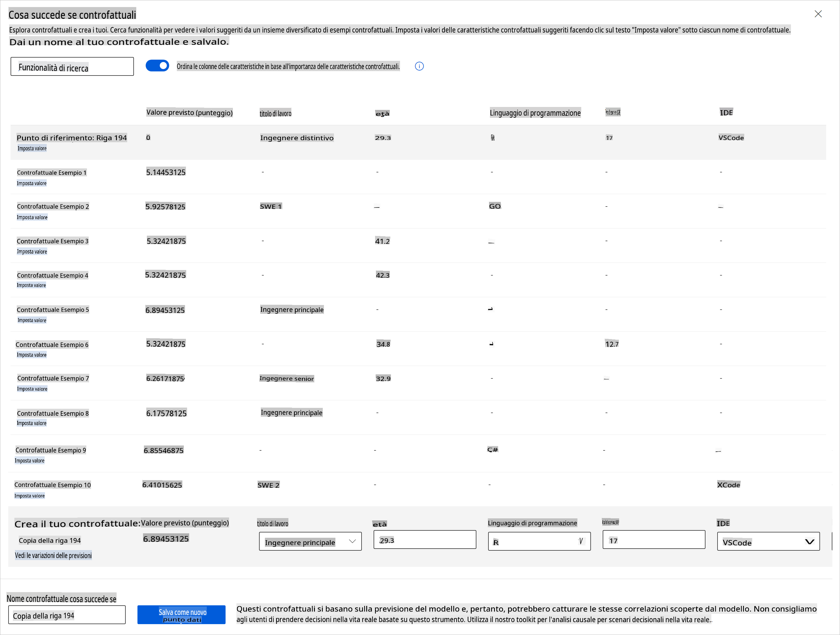Click the numeric input field showing 17
This screenshot has height=635, width=840.
pyautogui.click(x=653, y=540)
